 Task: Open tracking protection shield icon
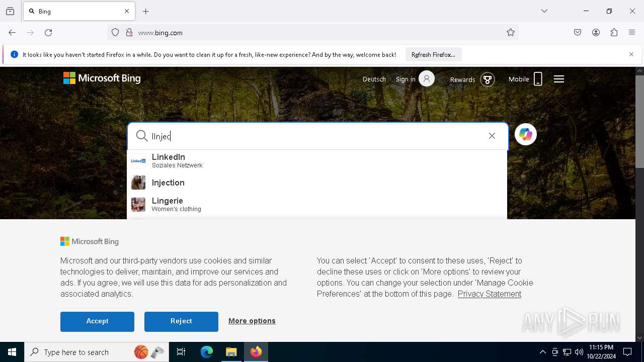tap(115, 33)
